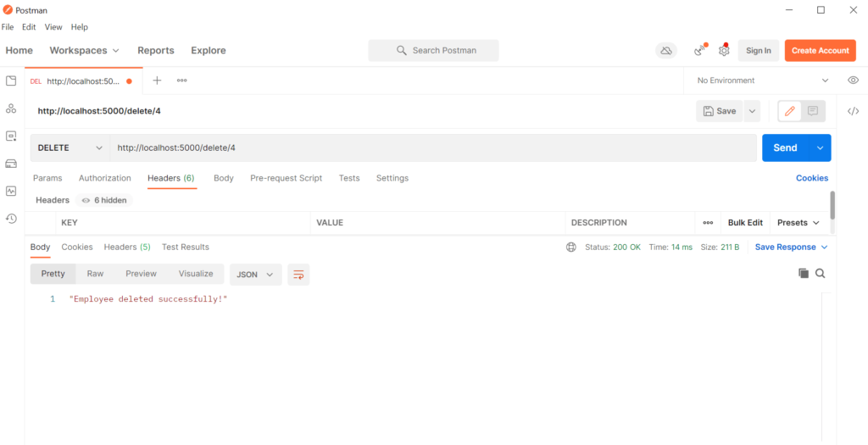Open the APIs sidebar icon
Viewport: 868px width, 445px height.
tap(11, 108)
